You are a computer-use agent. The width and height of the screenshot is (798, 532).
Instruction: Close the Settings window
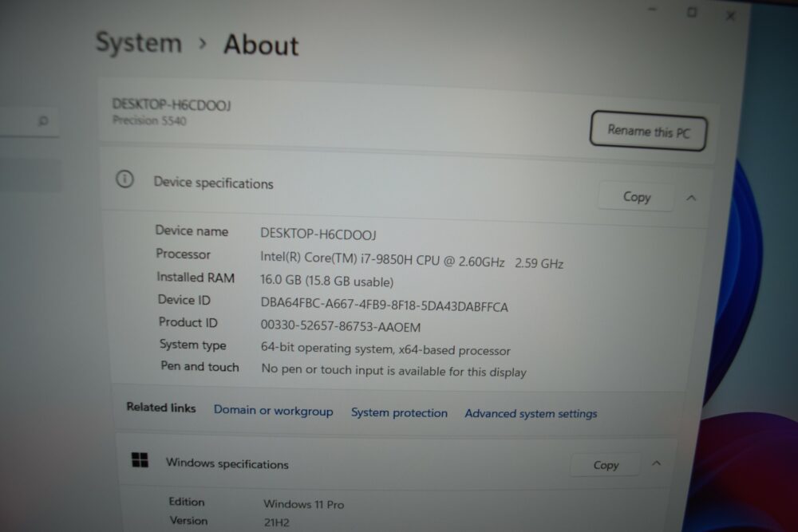point(730,16)
